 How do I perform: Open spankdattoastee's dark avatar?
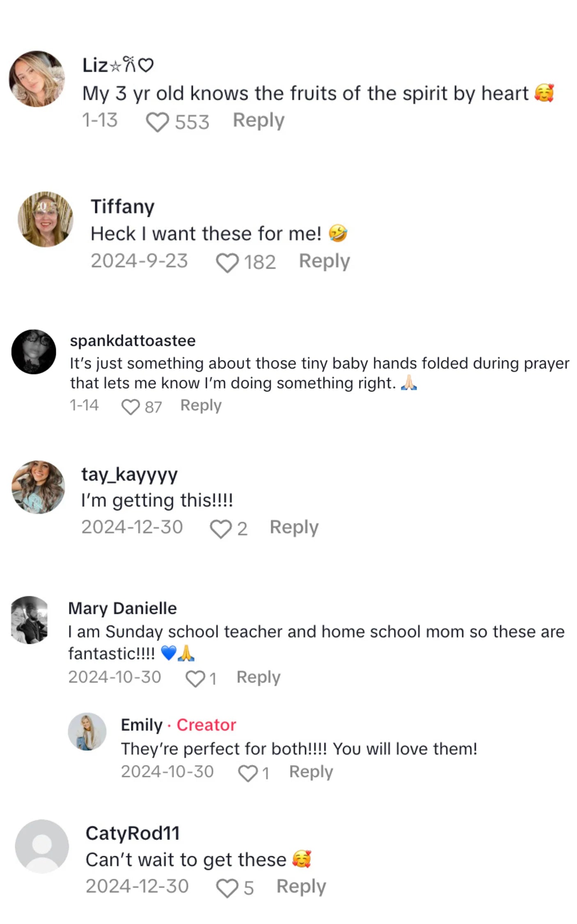point(34,352)
